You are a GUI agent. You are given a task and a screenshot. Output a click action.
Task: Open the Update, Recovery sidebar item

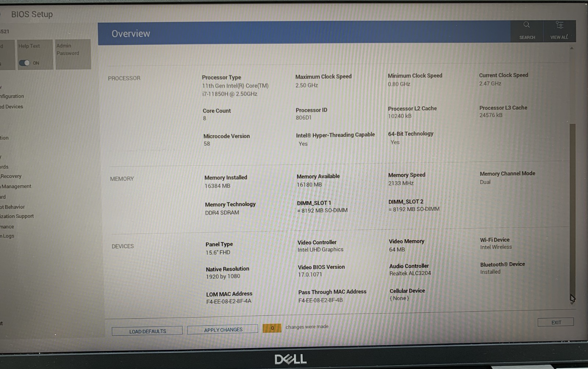pyautogui.click(x=11, y=176)
